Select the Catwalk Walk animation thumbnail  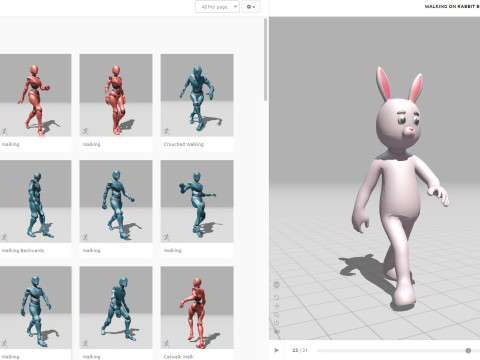point(197,307)
